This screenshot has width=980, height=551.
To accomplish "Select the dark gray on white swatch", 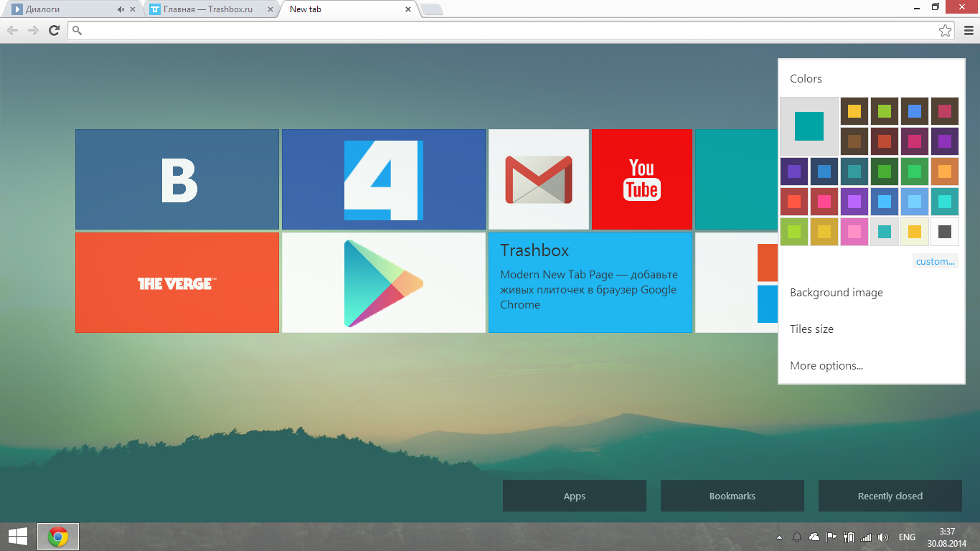I will [x=945, y=232].
